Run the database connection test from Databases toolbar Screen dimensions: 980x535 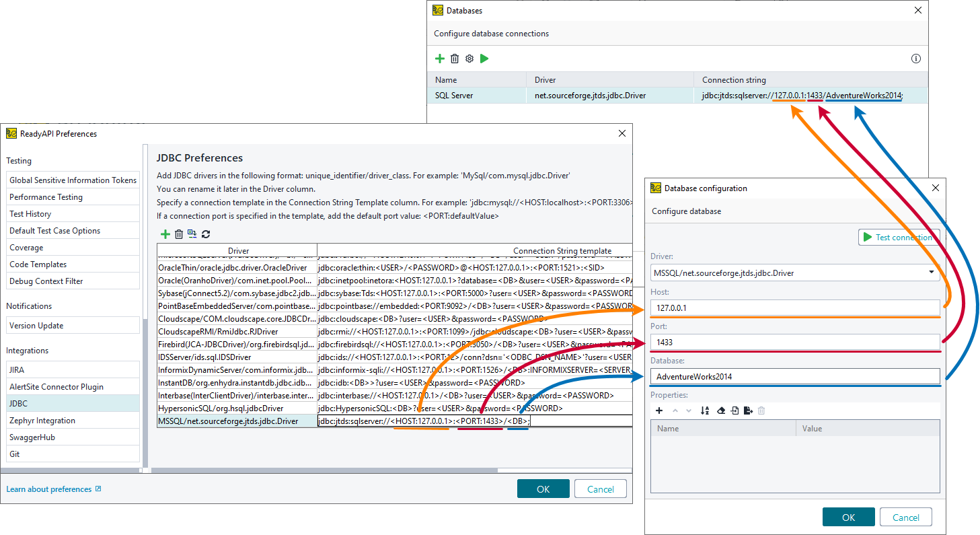click(484, 59)
